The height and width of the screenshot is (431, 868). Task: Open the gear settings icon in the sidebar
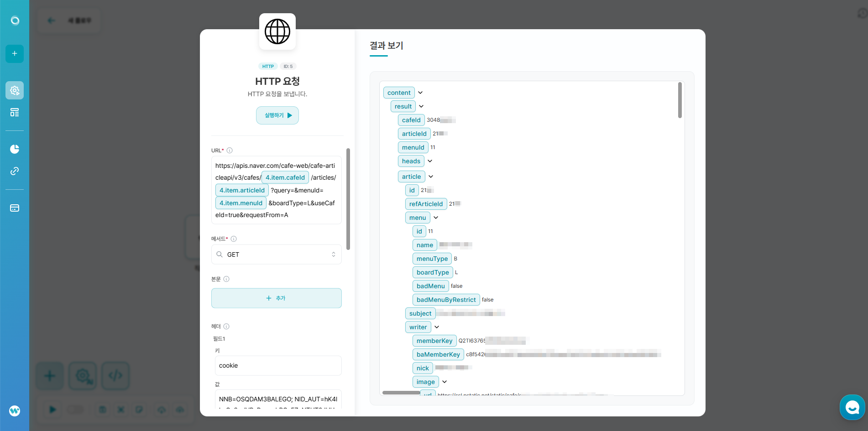click(x=15, y=90)
